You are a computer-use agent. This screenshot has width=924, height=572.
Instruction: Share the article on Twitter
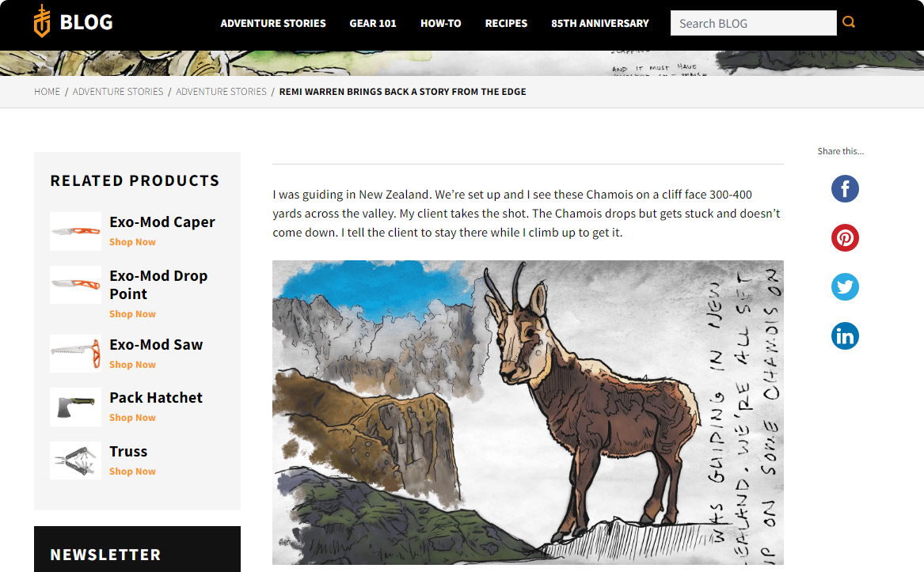click(x=845, y=287)
